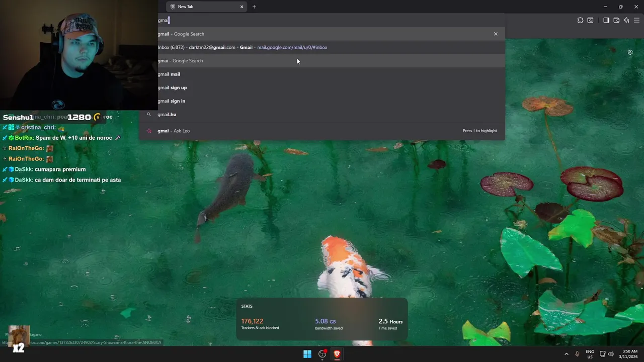Open volume speaker tray icon
This screenshot has height=362, width=644.
611,354
